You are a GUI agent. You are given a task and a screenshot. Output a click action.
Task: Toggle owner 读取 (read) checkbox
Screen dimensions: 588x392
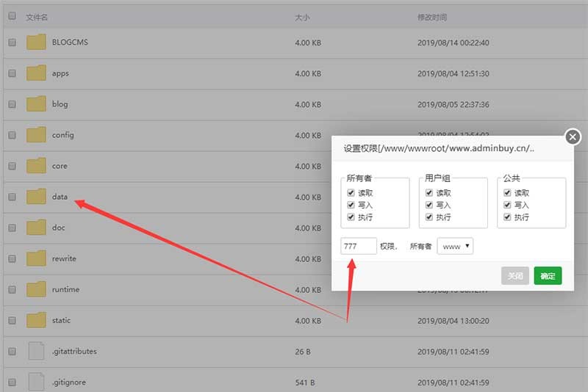[x=351, y=193]
